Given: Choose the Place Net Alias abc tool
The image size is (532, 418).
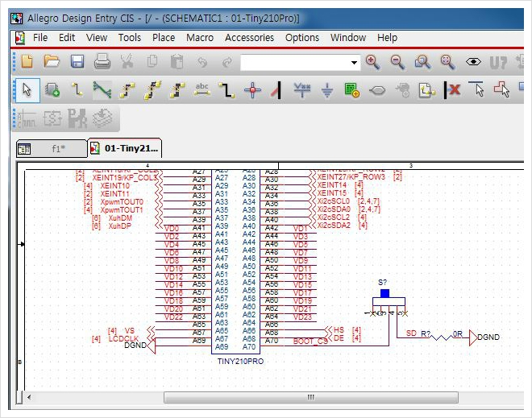Looking at the screenshot, I should (x=202, y=89).
